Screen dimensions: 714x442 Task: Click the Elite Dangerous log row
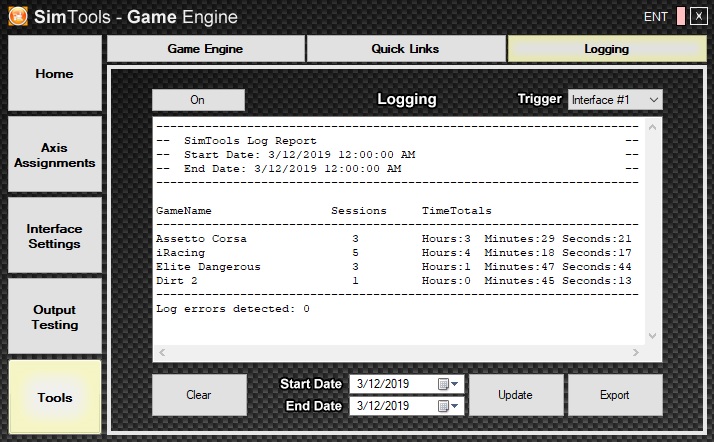point(394,267)
